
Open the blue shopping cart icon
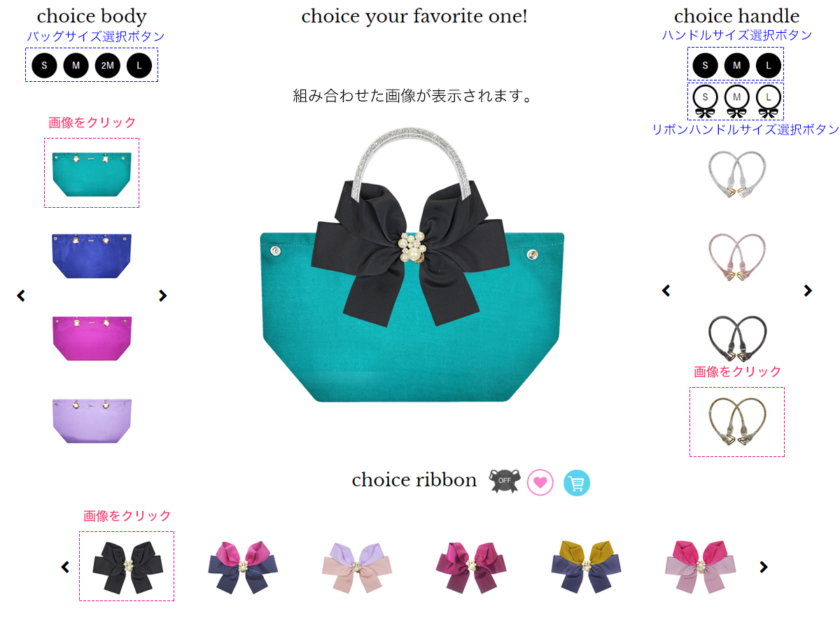577,482
